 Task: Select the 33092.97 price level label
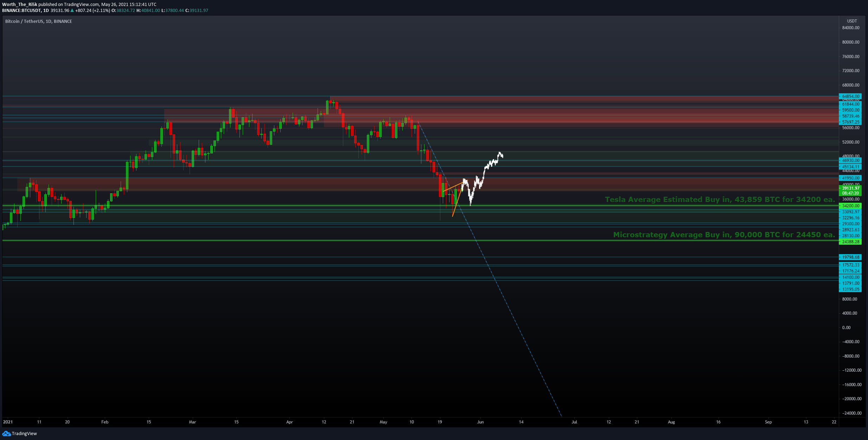pyautogui.click(x=850, y=212)
